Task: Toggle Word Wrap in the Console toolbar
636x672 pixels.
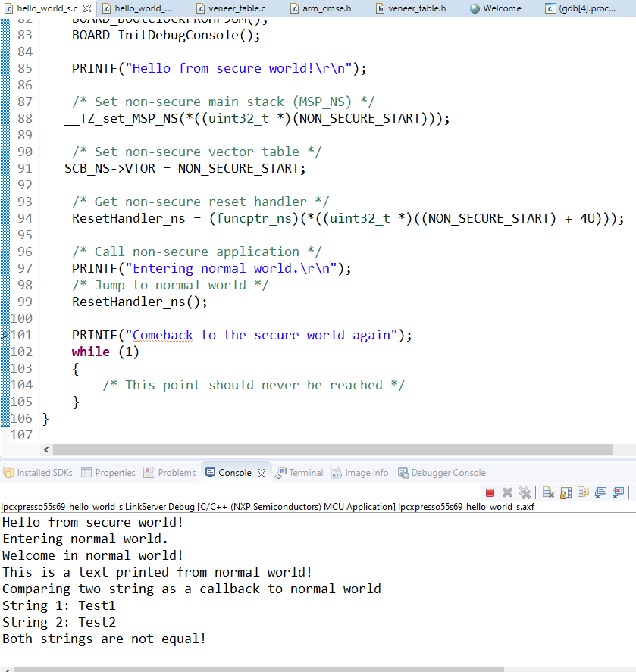Action: coord(583,492)
